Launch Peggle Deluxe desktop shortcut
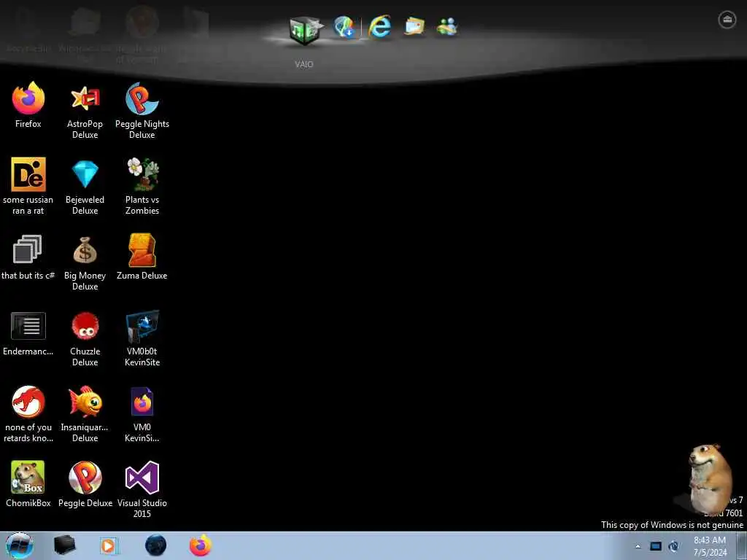The height and width of the screenshot is (560, 747). 85,483
